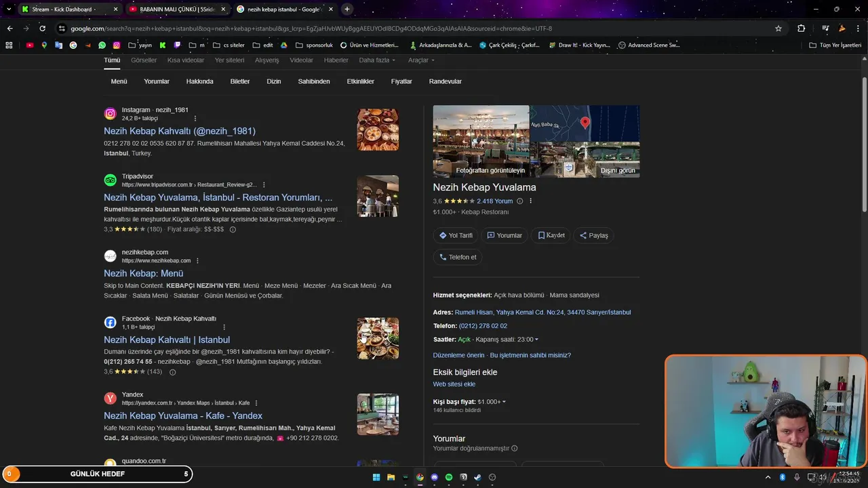Open Bluetooth tray icon
The image size is (868, 488).
782,477
